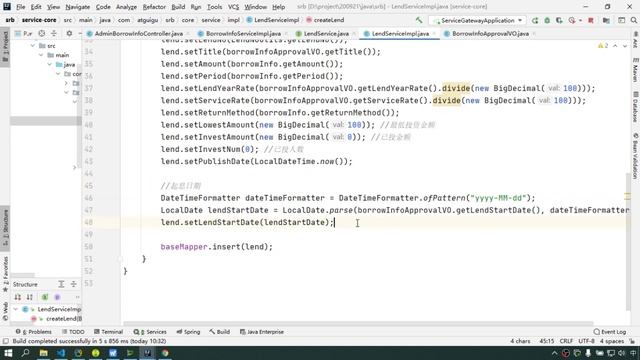This screenshot has height=360, width=640.
Task: Sort structure alphabetically icon
Action: coord(29,297)
